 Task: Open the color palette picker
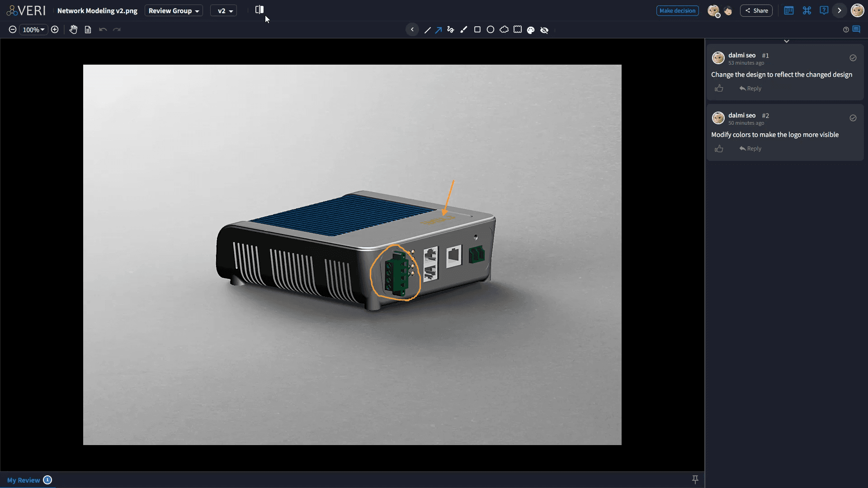pyautogui.click(x=531, y=29)
